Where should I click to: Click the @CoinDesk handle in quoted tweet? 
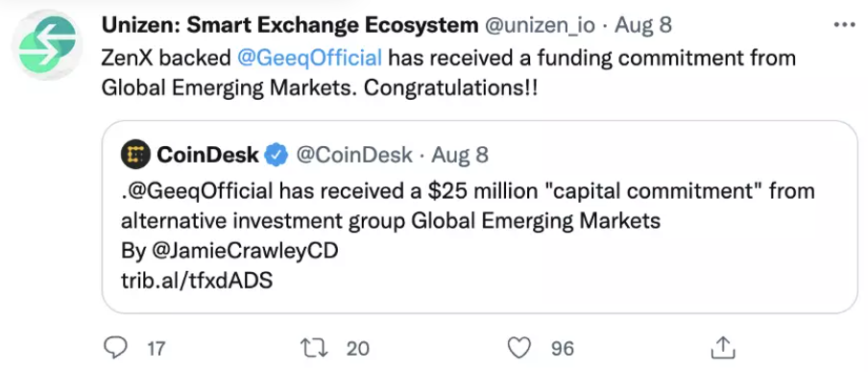(354, 155)
